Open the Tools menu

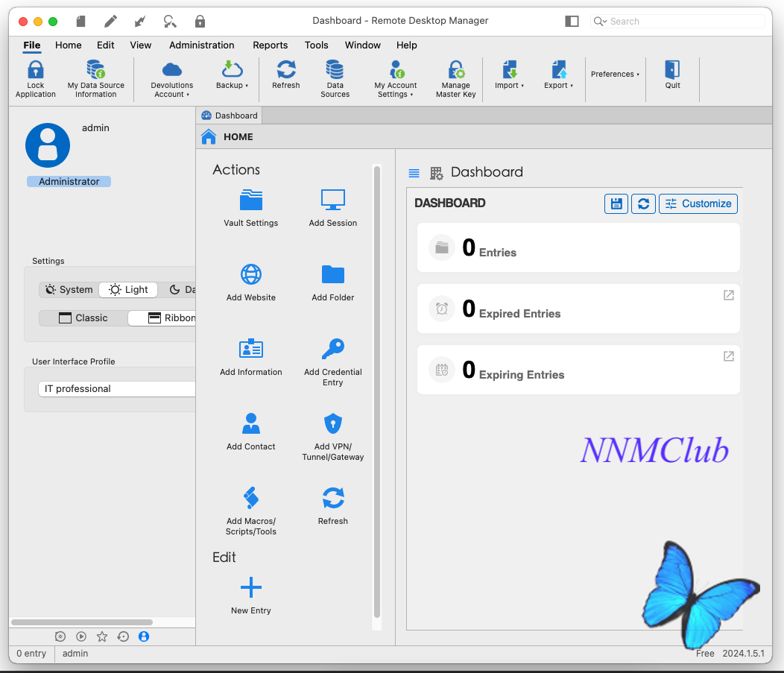click(317, 45)
